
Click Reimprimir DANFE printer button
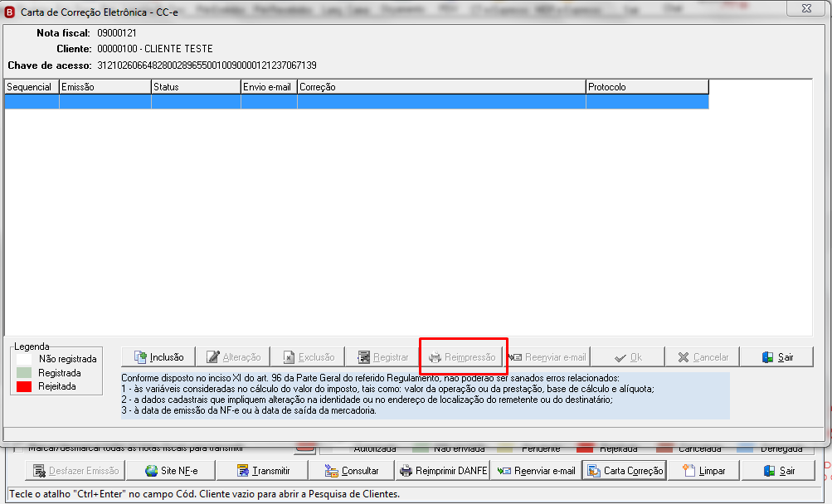pos(443,471)
